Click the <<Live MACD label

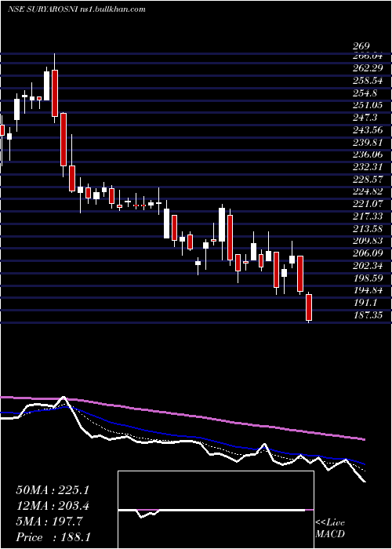[330, 529]
